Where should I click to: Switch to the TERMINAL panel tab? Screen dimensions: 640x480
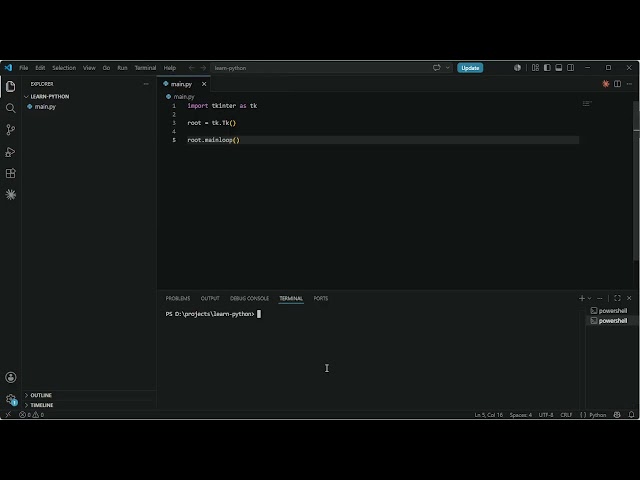coord(291,298)
